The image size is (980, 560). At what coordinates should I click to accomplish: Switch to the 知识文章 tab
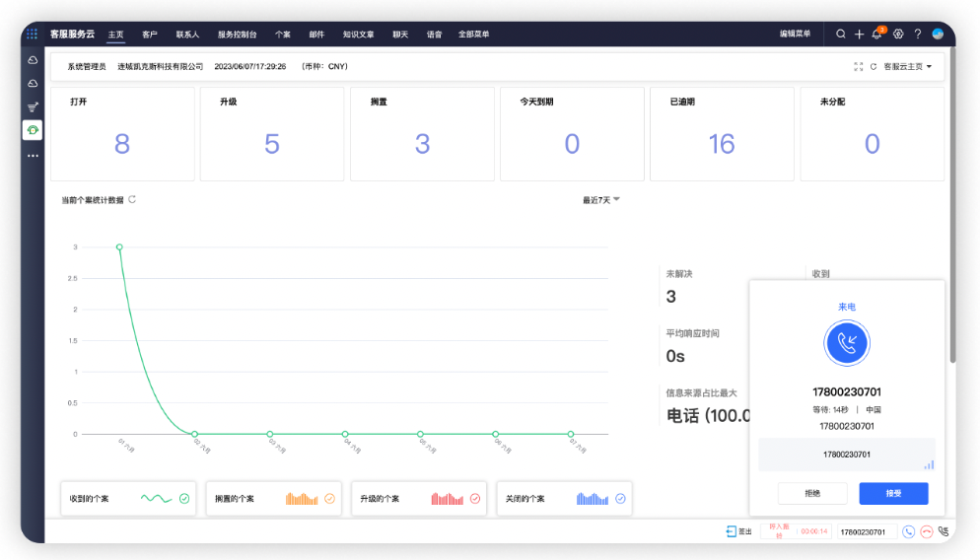tap(358, 35)
